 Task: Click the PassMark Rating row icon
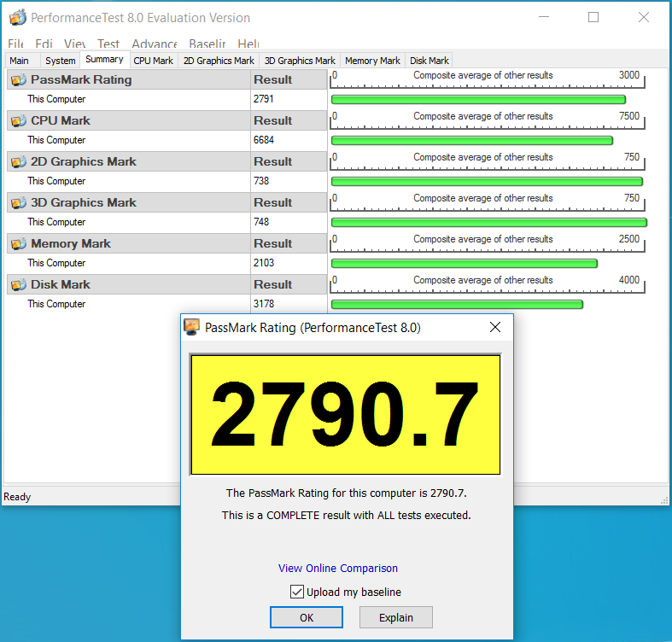19,79
